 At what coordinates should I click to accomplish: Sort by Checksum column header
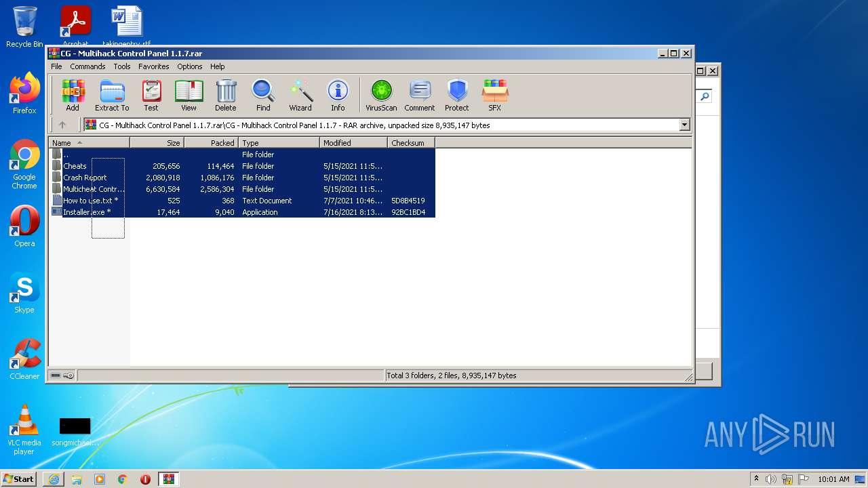coord(411,143)
